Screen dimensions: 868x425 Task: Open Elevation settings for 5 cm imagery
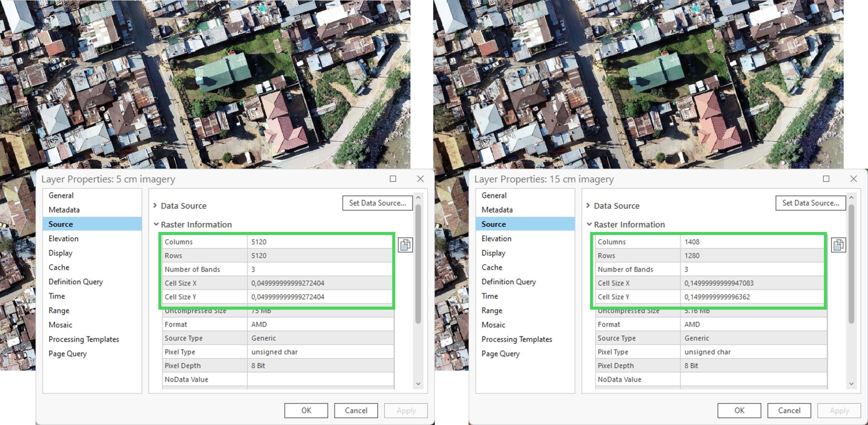coord(63,239)
